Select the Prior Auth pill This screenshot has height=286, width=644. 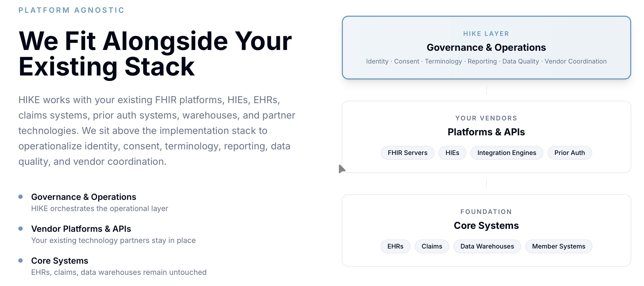point(570,153)
